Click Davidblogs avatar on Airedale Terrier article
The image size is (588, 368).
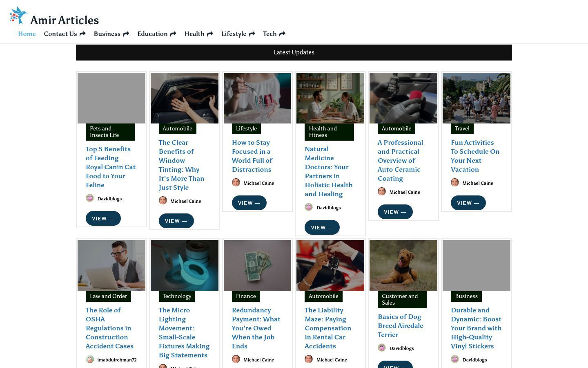coord(382,348)
